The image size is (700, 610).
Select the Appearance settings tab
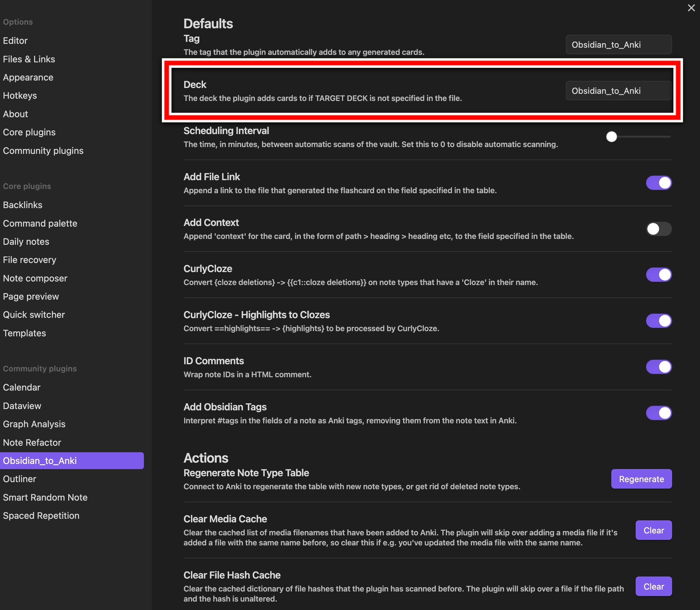click(28, 78)
